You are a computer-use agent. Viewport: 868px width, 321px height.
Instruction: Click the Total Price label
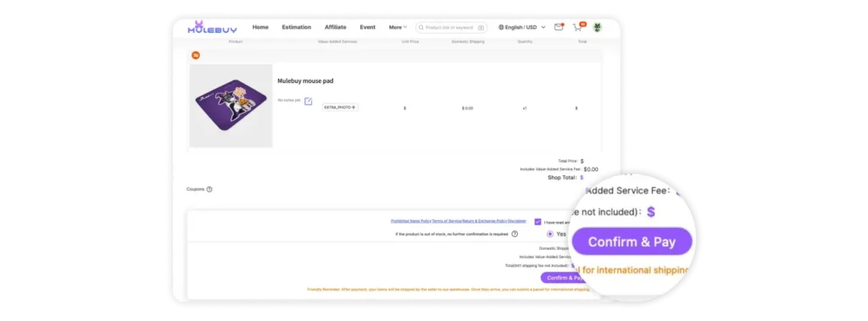(568, 161)
